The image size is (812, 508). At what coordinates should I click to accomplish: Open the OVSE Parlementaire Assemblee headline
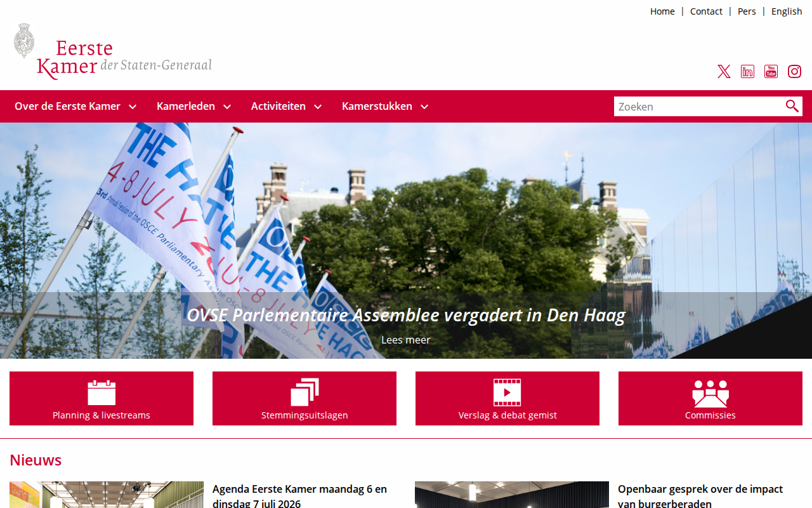pos(406,315)
